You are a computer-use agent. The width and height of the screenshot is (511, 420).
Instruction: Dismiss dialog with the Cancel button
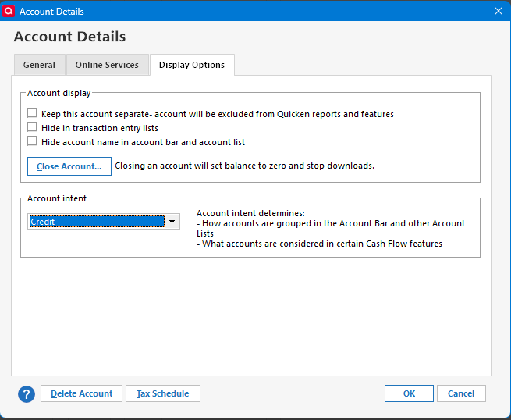pos(461,393)
